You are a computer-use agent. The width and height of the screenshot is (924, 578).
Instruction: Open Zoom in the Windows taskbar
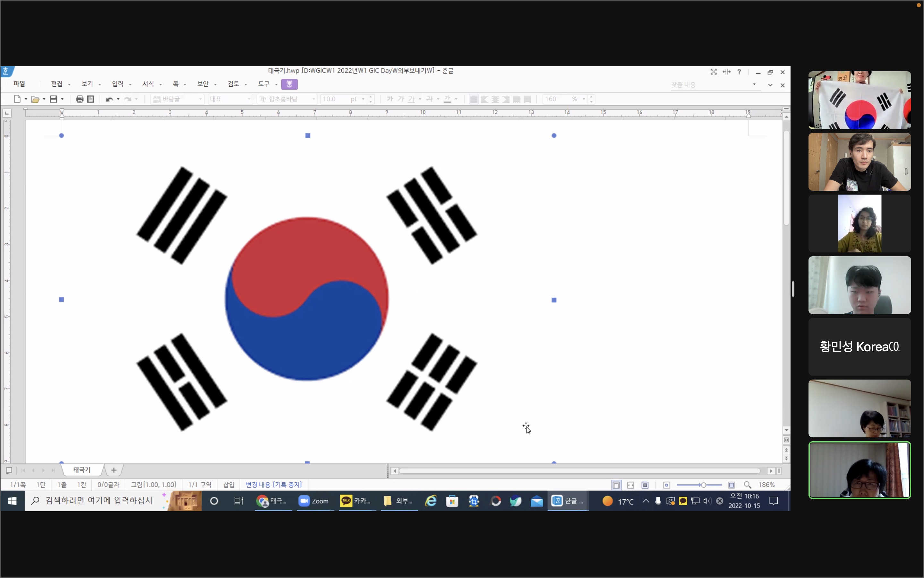tap(314, 501)
